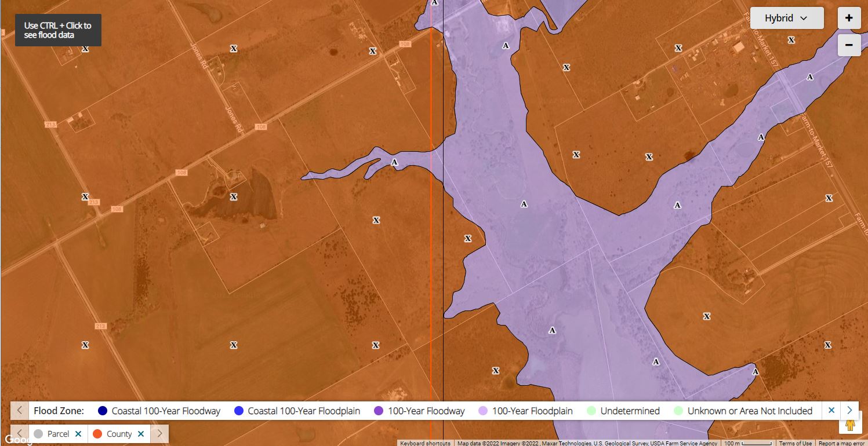Open Street View pegman icon
This screenshot has width=868, height=446.
coord(850,425)
